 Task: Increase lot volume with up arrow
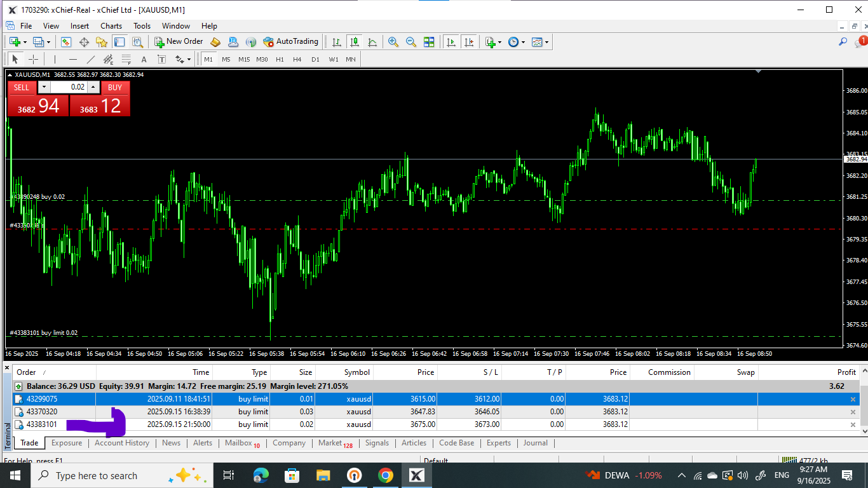point(93,87)
